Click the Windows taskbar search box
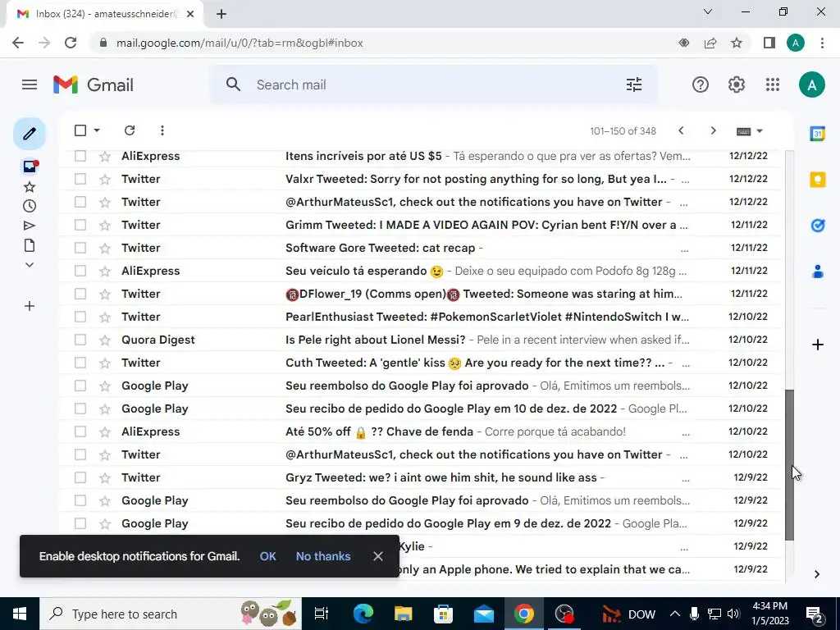The height and width of the screenshot is (630, 840). pos(171,614)
